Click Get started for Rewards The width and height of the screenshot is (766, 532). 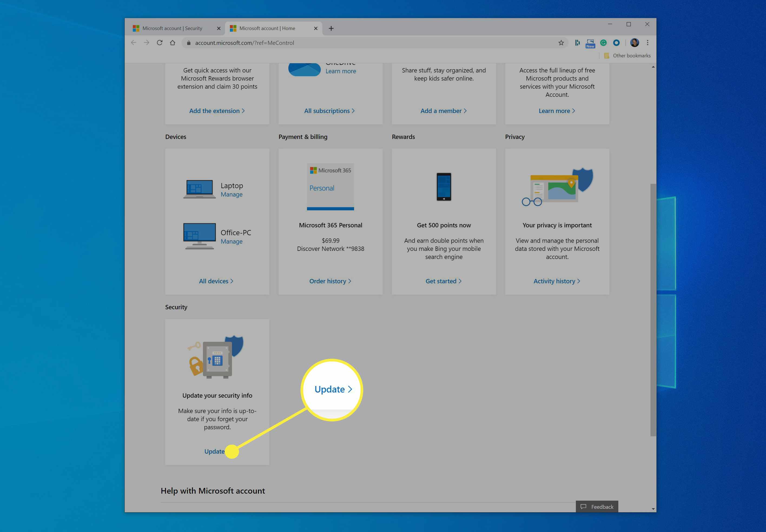[x=444, y=281]
